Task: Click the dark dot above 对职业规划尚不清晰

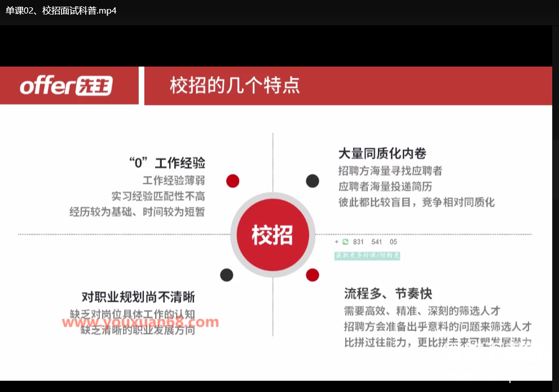Action: pyautogui.click(x=226, y=275)
